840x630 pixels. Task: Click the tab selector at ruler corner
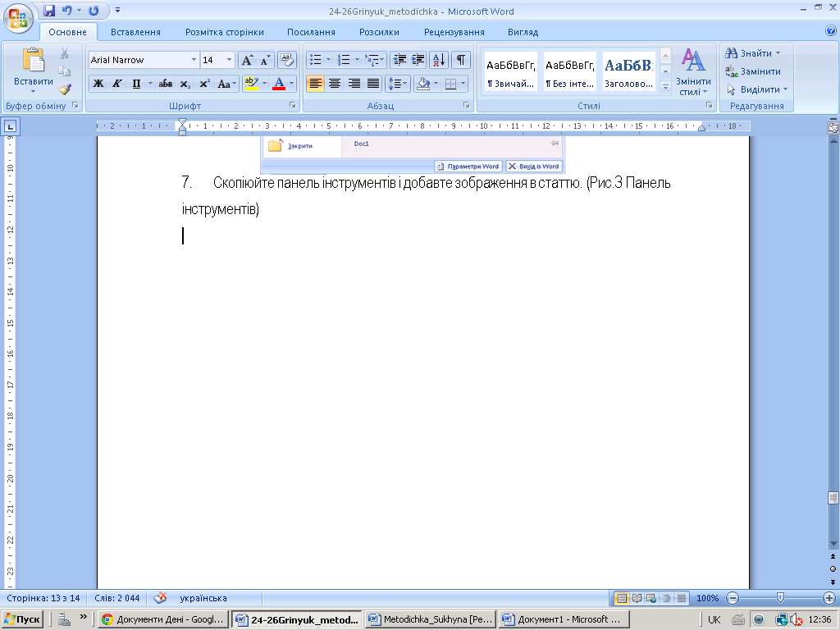(10, 126)
